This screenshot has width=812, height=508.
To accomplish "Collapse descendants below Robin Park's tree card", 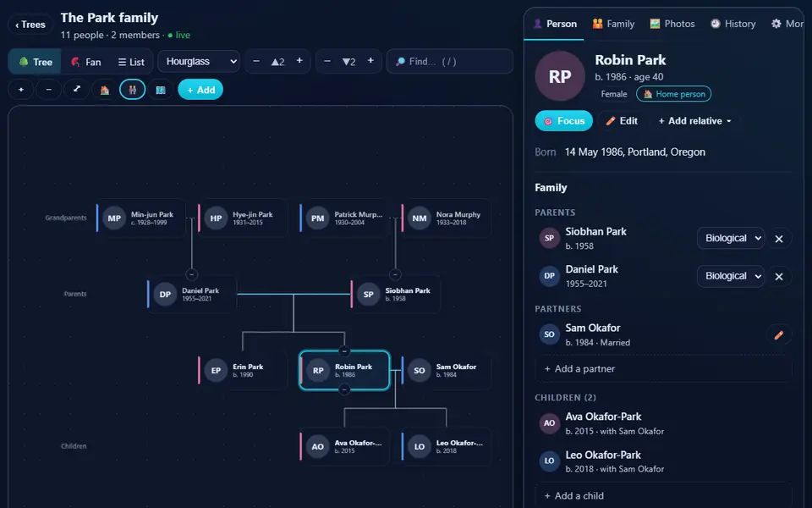I will click(344, 389).
